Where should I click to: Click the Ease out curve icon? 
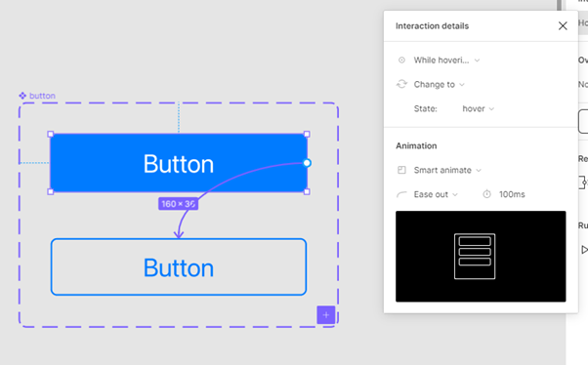tap(401, 194)
